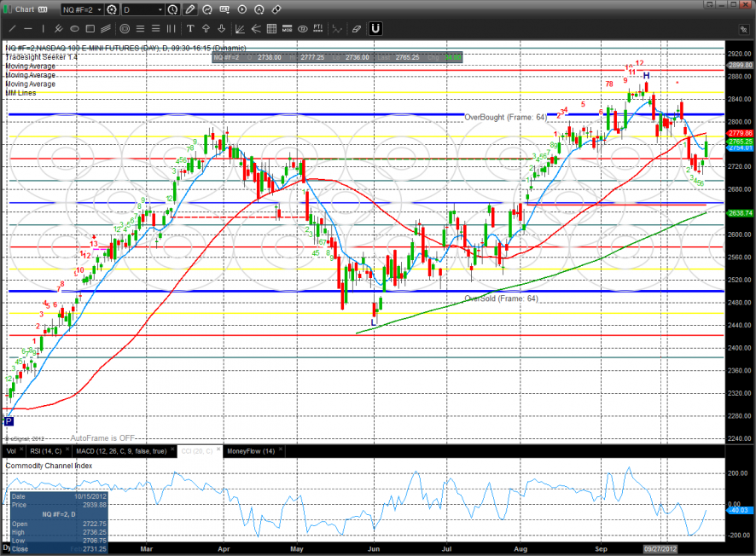756x556 pixels.
Task: Click the 10/15/2012 date in data box
Action: (x=90, y=496)
